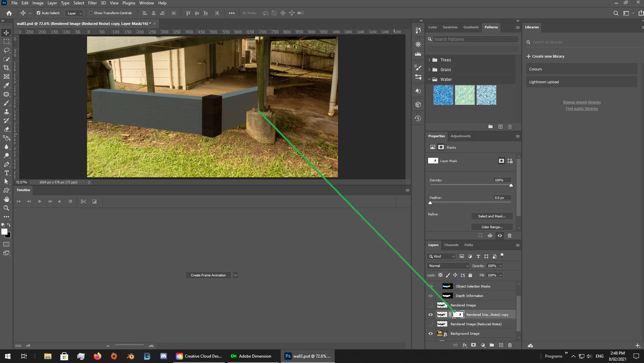
Task: Hide Rendered Image (Reduced Noise) copy layer
Action: point(430,315)
